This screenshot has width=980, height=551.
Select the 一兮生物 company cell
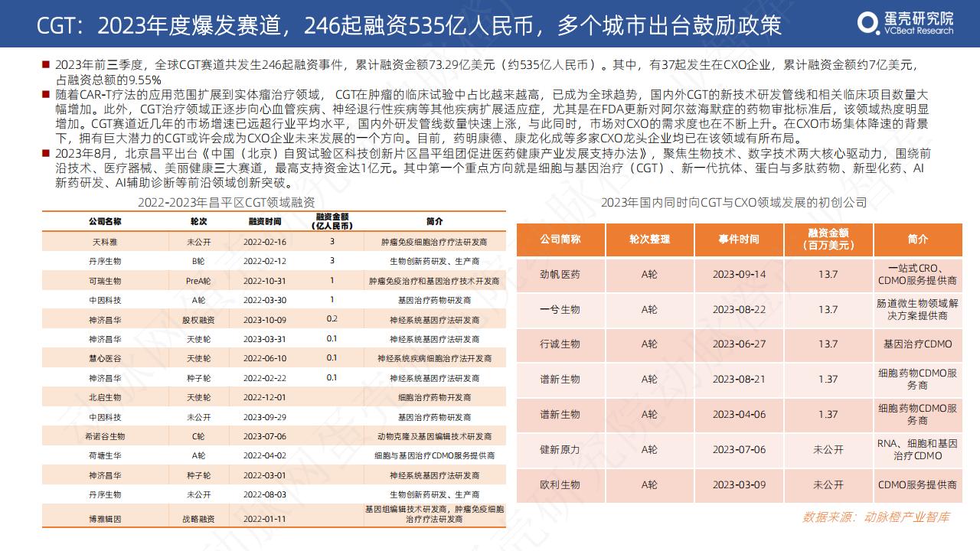pos(560,309)
